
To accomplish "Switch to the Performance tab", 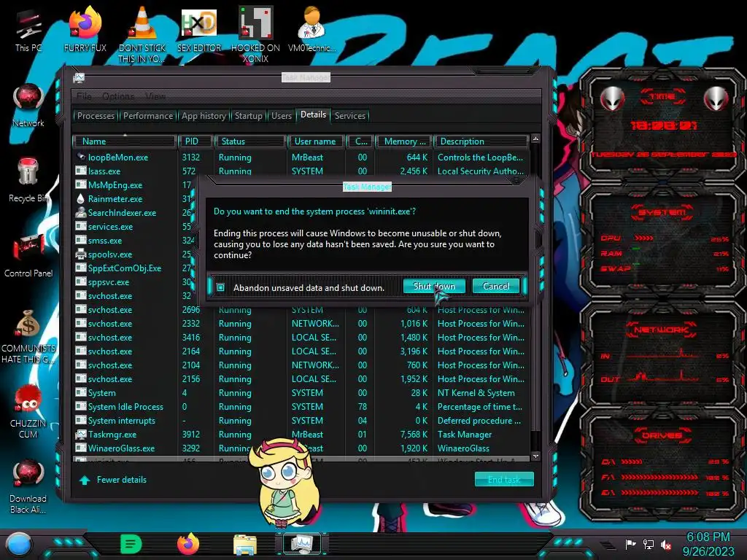I will click(147, 116).
